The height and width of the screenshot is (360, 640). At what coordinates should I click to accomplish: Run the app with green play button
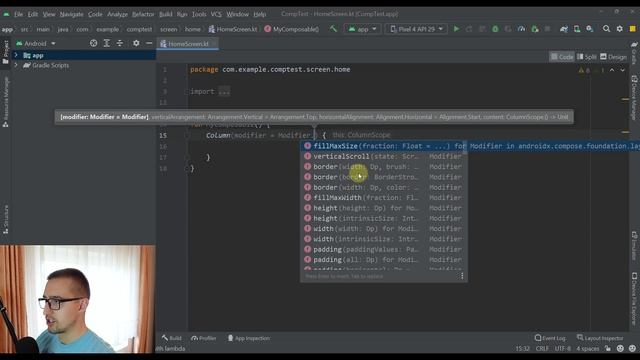point(456,29)
